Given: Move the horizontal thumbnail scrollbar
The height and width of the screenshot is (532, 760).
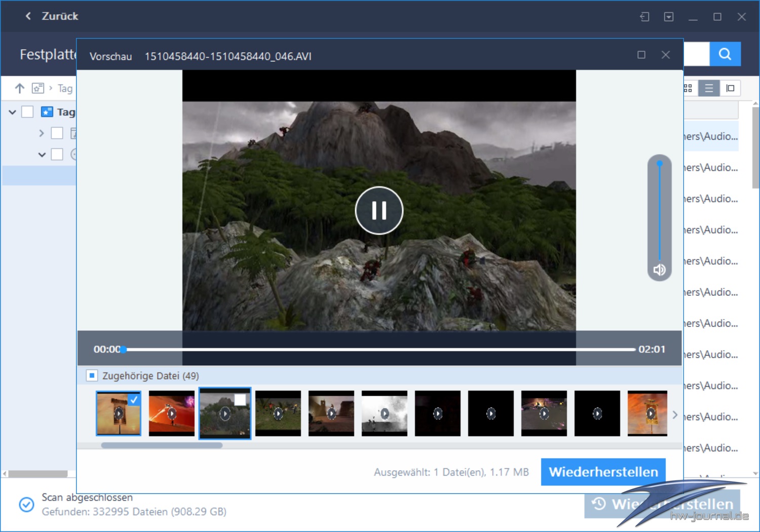Looking at the screenshot, I should coord(162,445).
